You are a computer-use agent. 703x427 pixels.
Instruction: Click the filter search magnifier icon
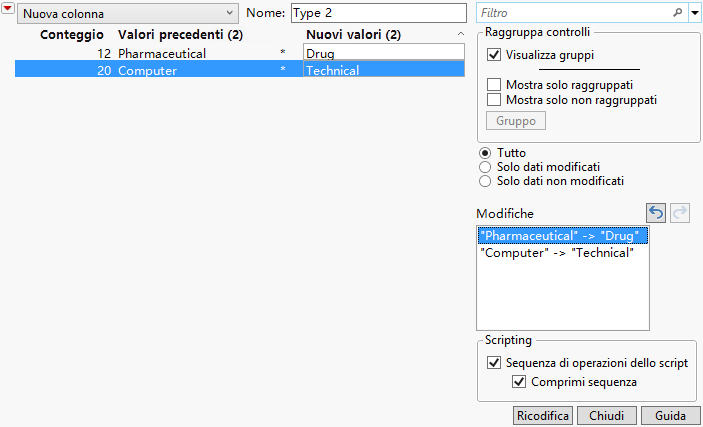pyautogui.click(x=678, y=14)
